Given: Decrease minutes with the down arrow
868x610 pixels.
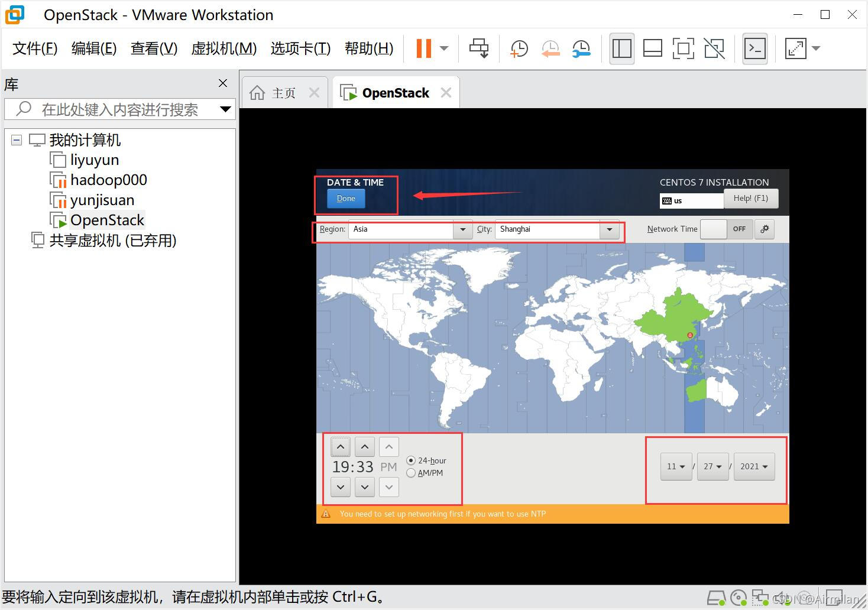Looking at the screenshot, I should [365, 487].
